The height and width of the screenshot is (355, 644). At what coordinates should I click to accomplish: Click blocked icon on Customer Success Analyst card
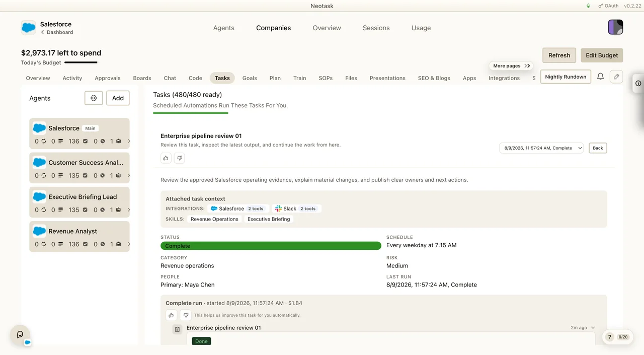102,176
